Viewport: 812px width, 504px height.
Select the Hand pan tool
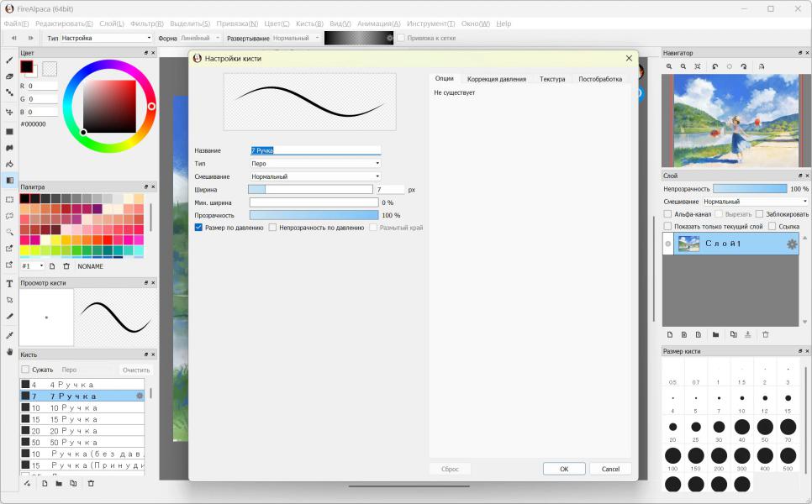[9, 352]
